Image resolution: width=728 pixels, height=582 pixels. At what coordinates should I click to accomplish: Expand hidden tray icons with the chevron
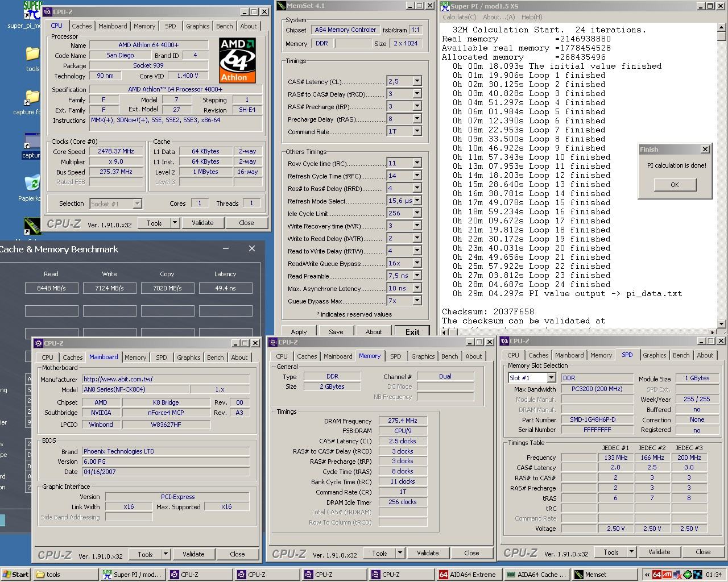click(647, 575)
